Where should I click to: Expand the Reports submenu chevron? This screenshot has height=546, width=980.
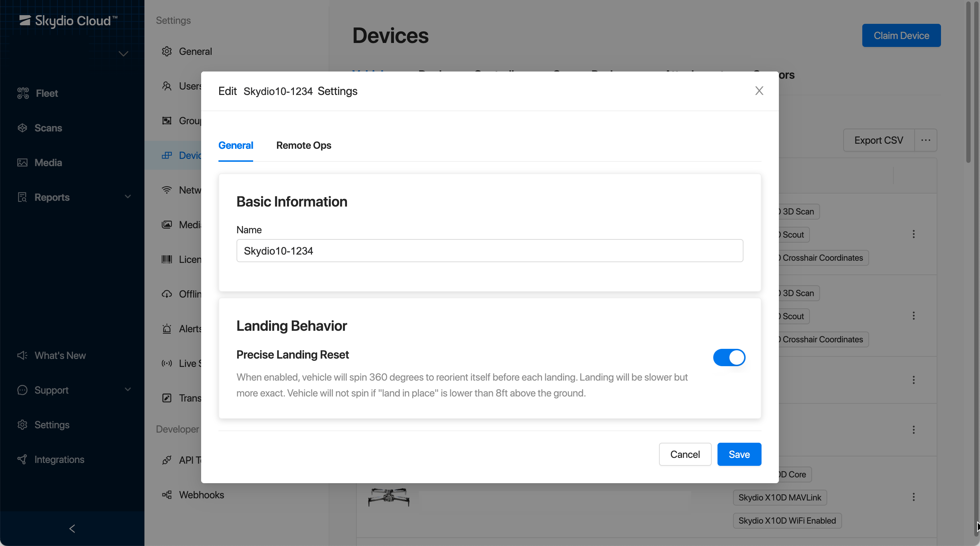128,197
